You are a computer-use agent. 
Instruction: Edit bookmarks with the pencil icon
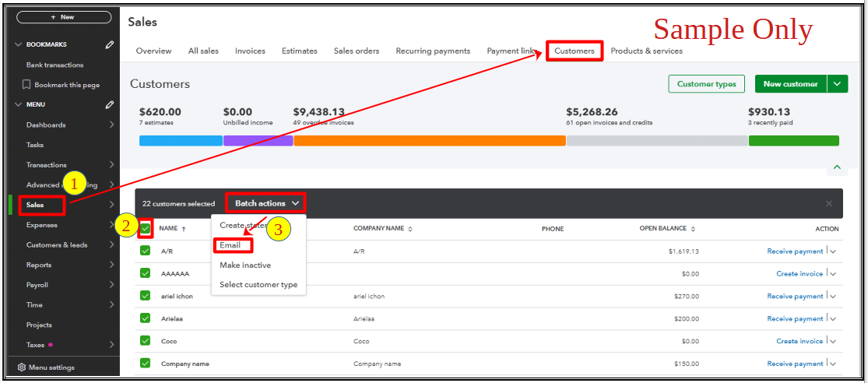click(x=110, y=44)
